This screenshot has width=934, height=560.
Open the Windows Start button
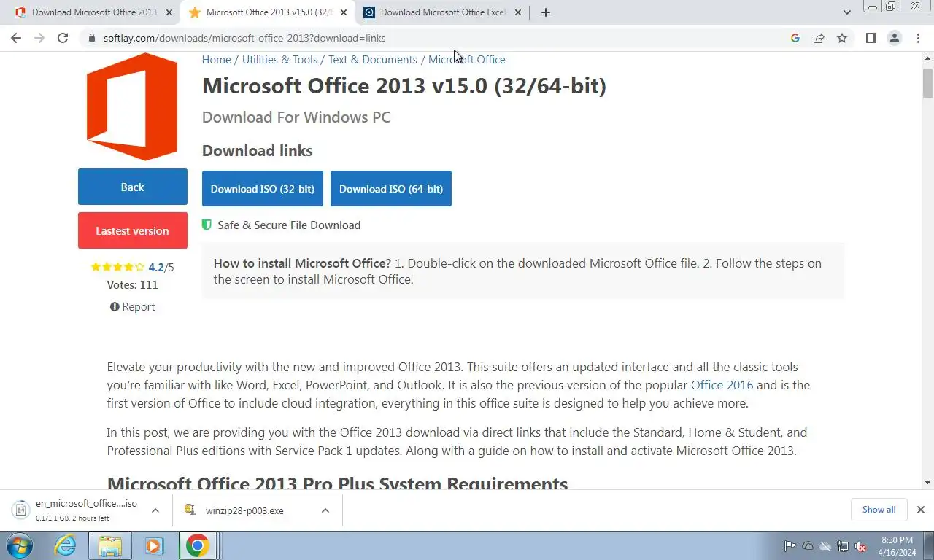[19, 545]
